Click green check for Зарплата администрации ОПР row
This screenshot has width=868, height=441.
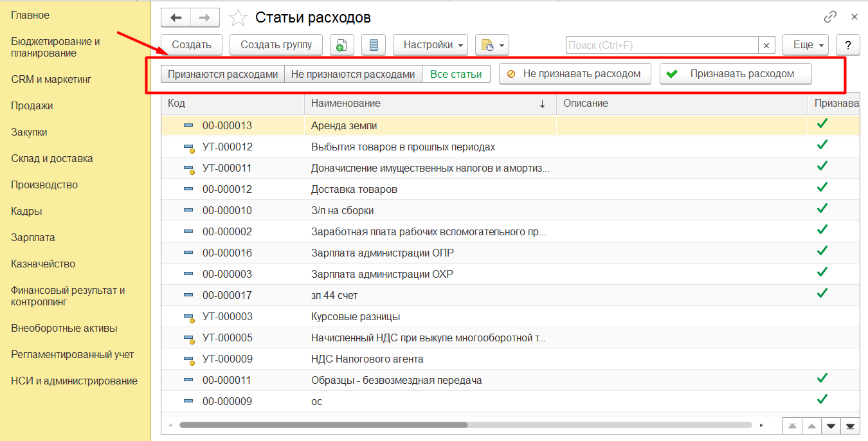822,251
